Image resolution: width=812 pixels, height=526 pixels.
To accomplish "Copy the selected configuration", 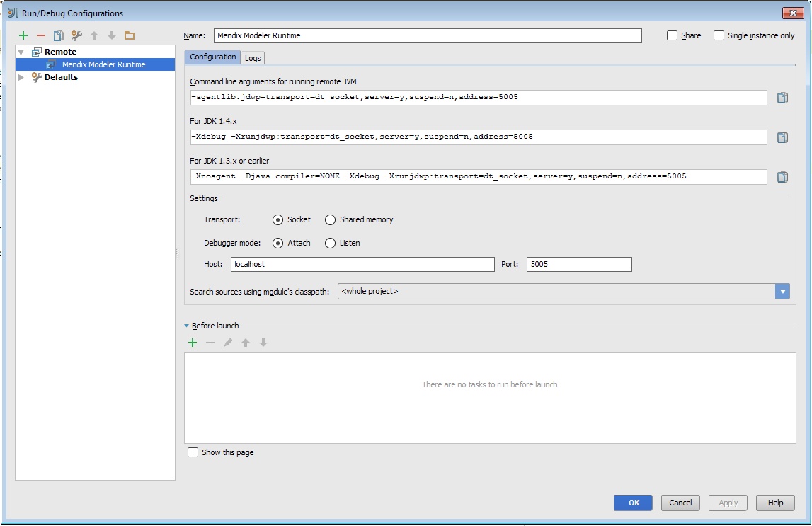I will pos(59,35).
